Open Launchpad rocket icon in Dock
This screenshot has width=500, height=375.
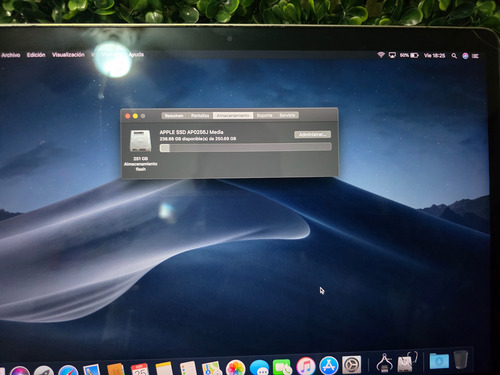point(44,371)
